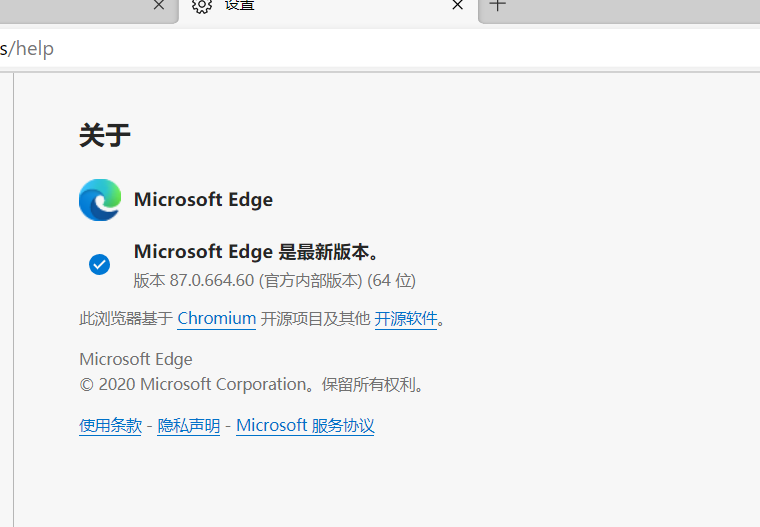Click the '© 2020 Microsoft Corporation' copyright text

193,384
